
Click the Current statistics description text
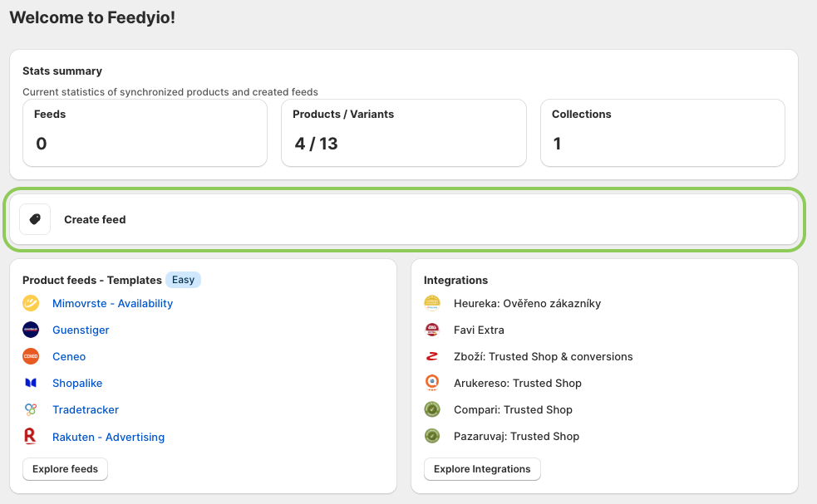click(x=170, y=92)
